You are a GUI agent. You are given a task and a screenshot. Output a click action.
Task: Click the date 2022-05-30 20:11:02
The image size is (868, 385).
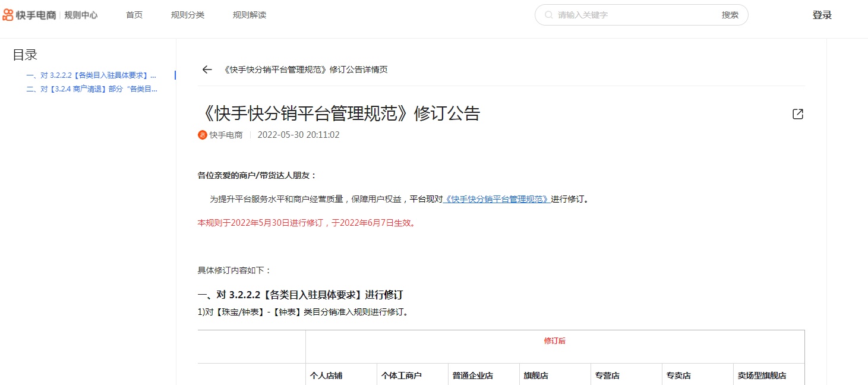pyautogui.click(x=299, y=135)
